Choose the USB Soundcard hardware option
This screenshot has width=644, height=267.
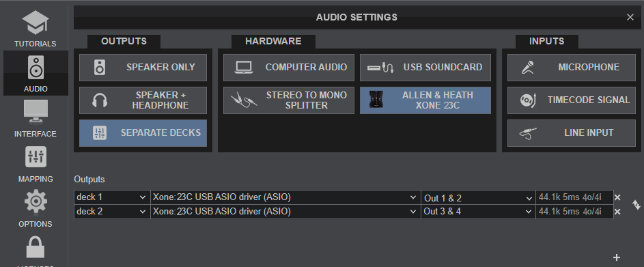(425, 68)
